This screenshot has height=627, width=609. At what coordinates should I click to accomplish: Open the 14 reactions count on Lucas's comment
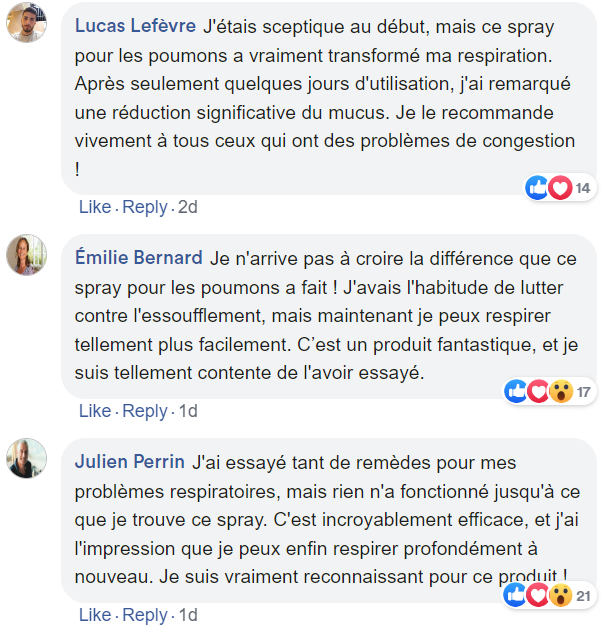pyautogui.click(x=583, y=188)
